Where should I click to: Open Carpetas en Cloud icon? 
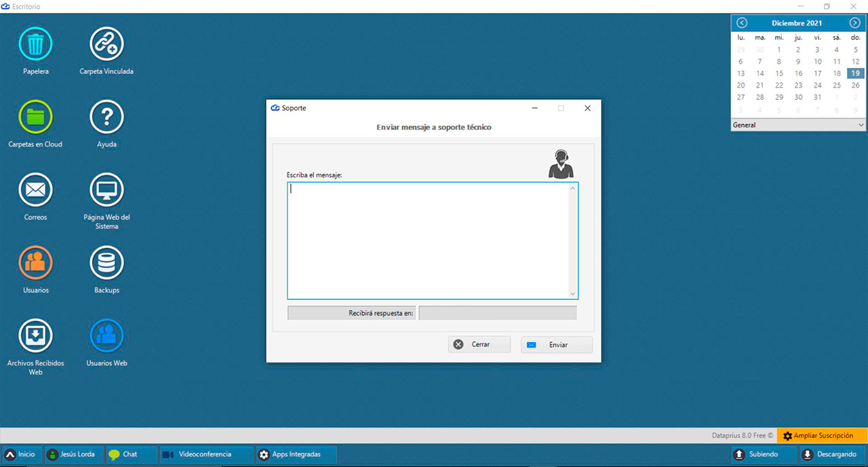(35, 117)
